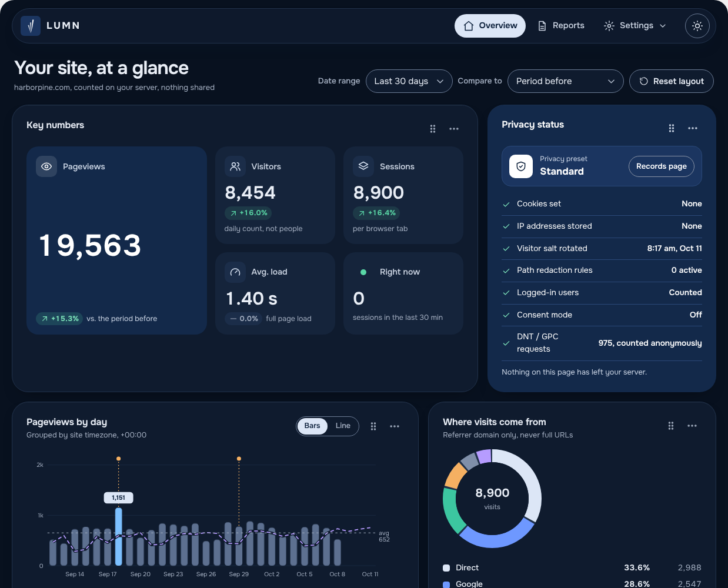Image resolution: width=728 pixels, height=588 pixels.
Task: Click the Sessions +16.4% change badge
Action: 376,213
